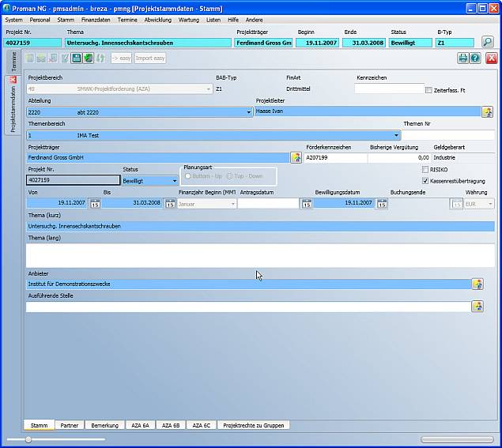Select the Top - Down radio button
The height and width of the screenshot is (448, 502).
(229, 176)
